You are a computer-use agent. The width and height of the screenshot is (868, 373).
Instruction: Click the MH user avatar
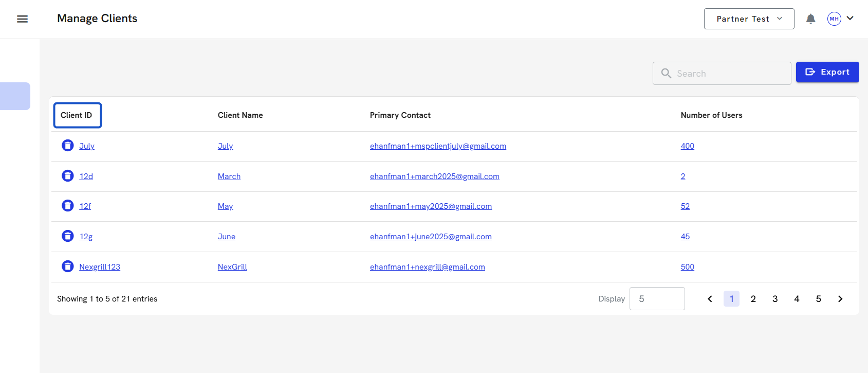(834, 19)
